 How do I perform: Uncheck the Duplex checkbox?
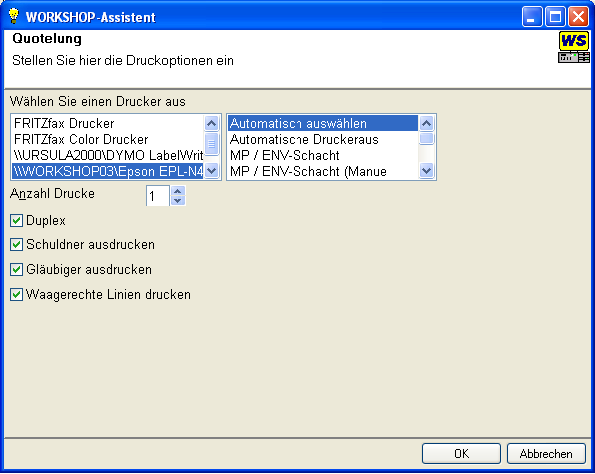16,220
